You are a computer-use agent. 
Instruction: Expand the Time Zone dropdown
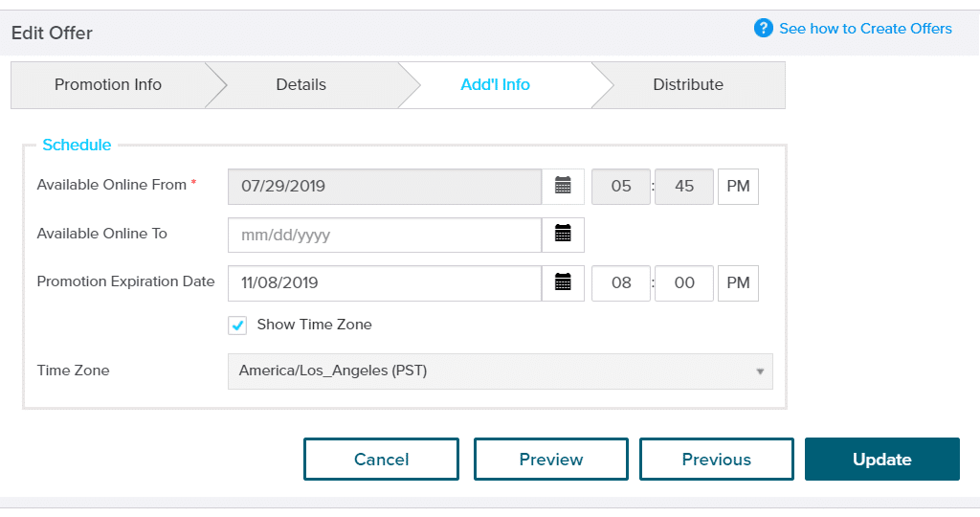(x=500, y=371)
